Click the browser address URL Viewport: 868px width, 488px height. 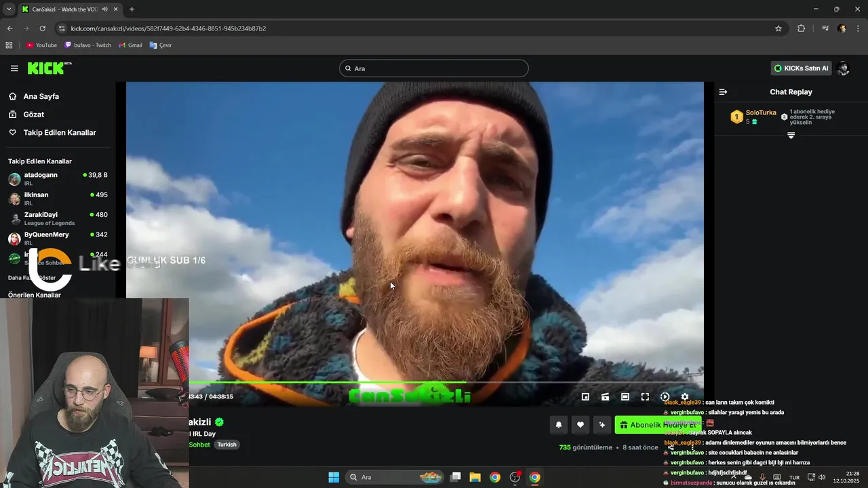point(168,28)
